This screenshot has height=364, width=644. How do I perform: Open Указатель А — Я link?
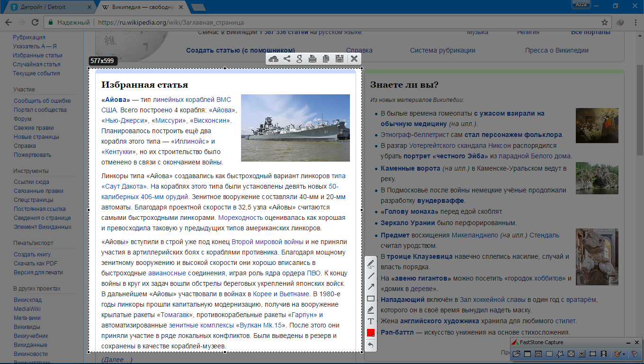pyautogui.click(x=35, y=46)
